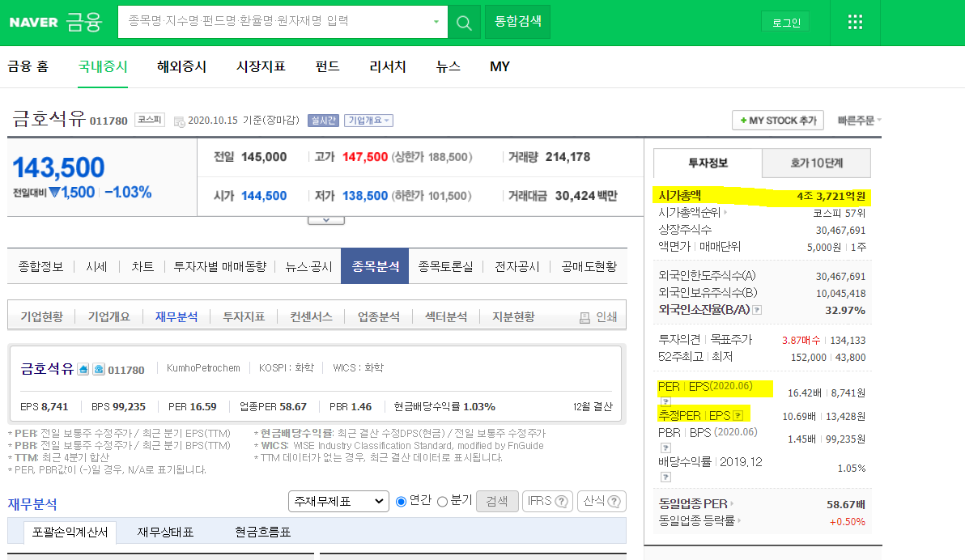The image size is (965, 560).
Task: Switch to 투자자별 매매동향 tab
Action: coord(219,266)
